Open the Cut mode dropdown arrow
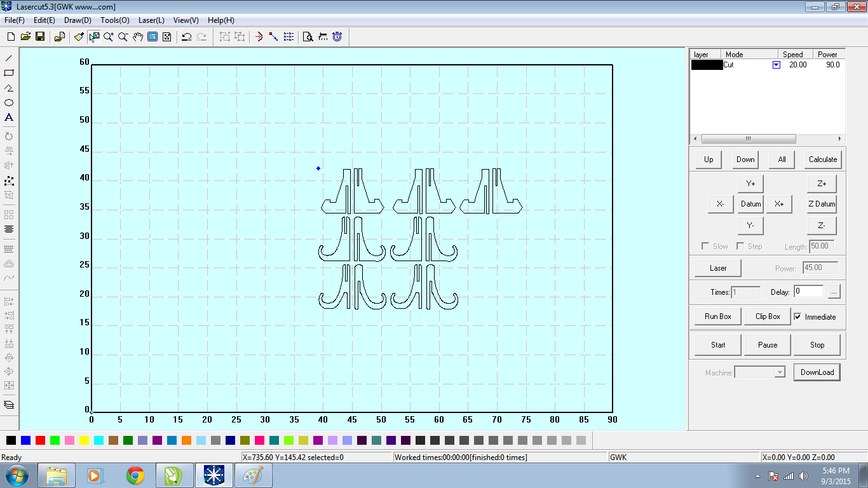Screen dimensions: 868x488 (776, 65)
